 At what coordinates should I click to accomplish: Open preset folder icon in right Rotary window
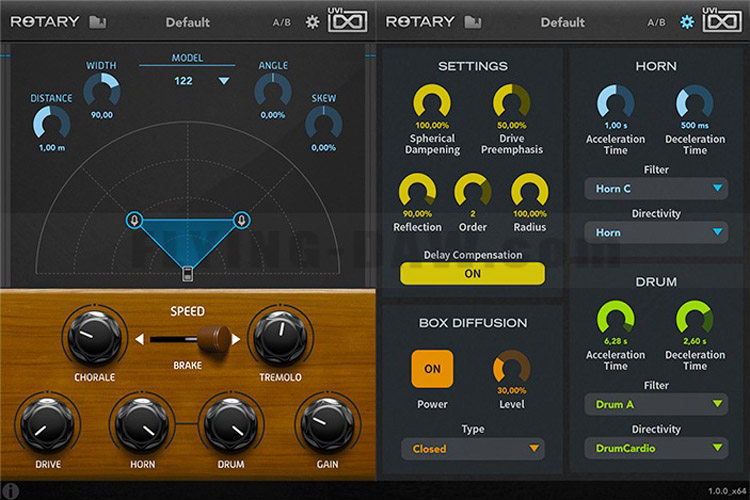click(x=473, y=22)
